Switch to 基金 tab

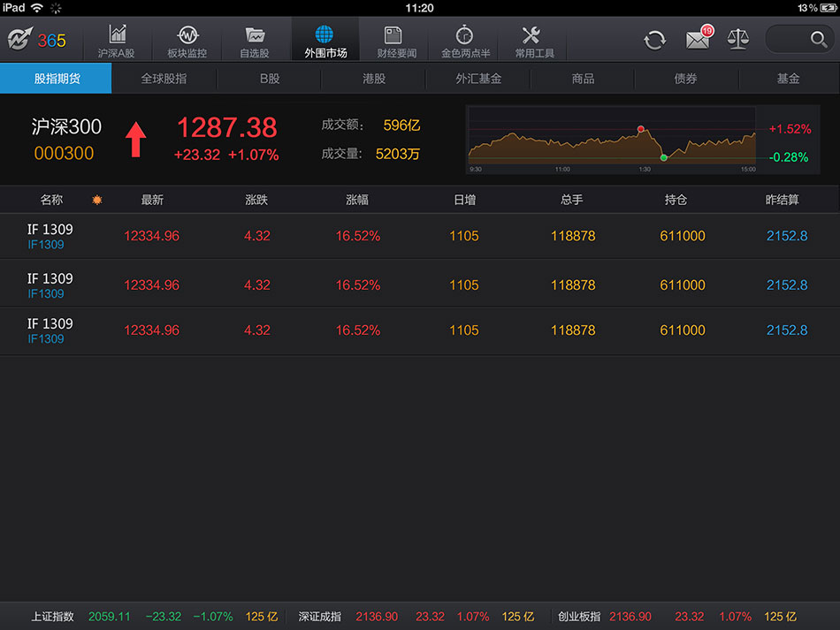pos(788,78)
